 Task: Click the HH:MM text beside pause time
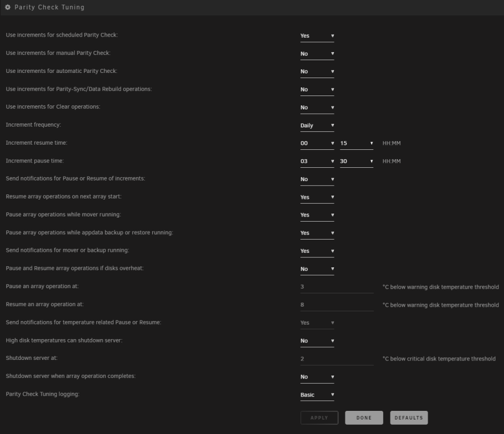[x=392, y=161]
